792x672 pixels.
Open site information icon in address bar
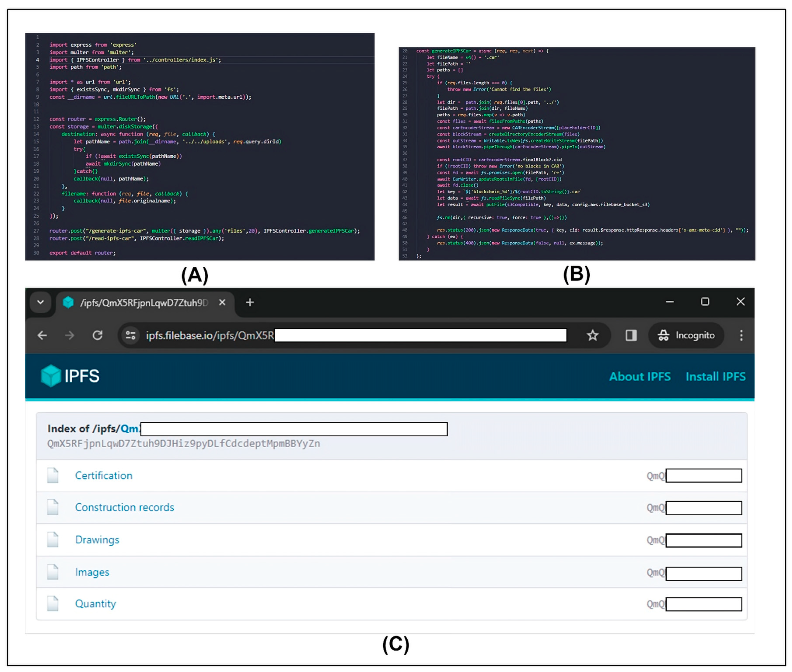pyautogui.click(x=131, y=335)
